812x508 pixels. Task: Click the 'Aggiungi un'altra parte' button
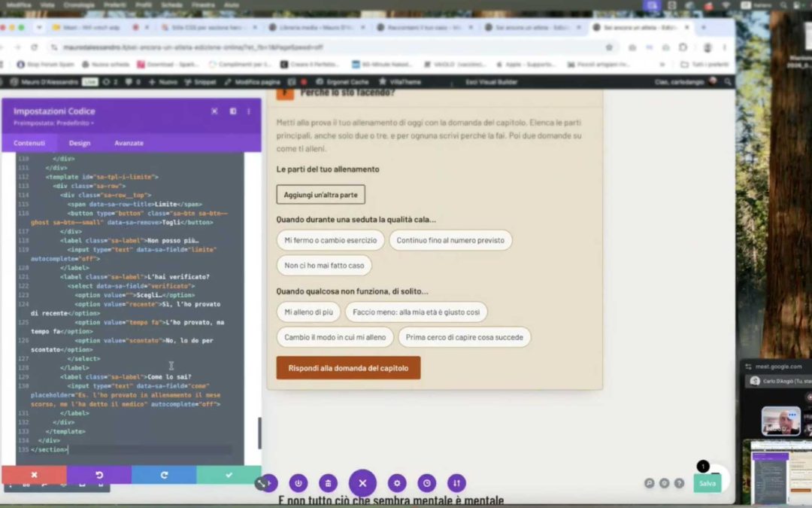(x=320, y=194)
